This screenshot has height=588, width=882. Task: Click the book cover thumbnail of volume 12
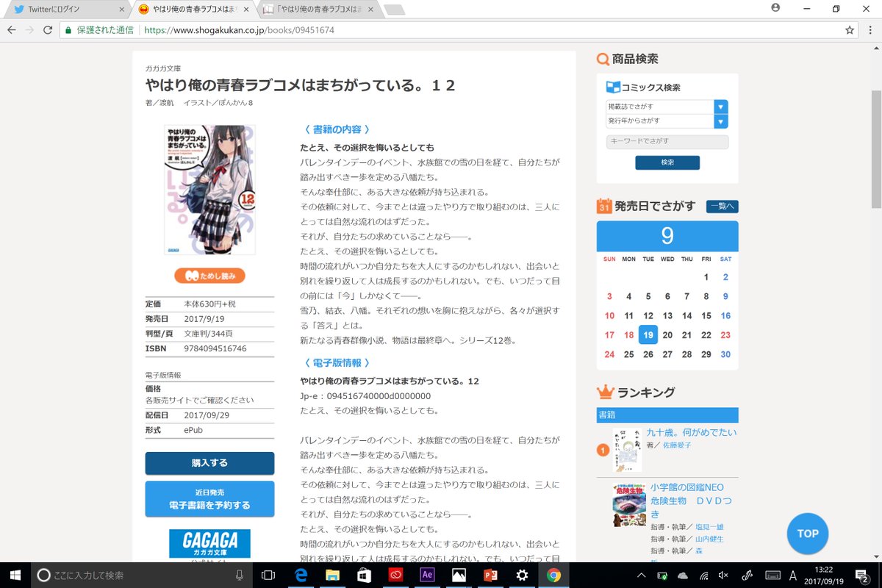coord(209,190)
